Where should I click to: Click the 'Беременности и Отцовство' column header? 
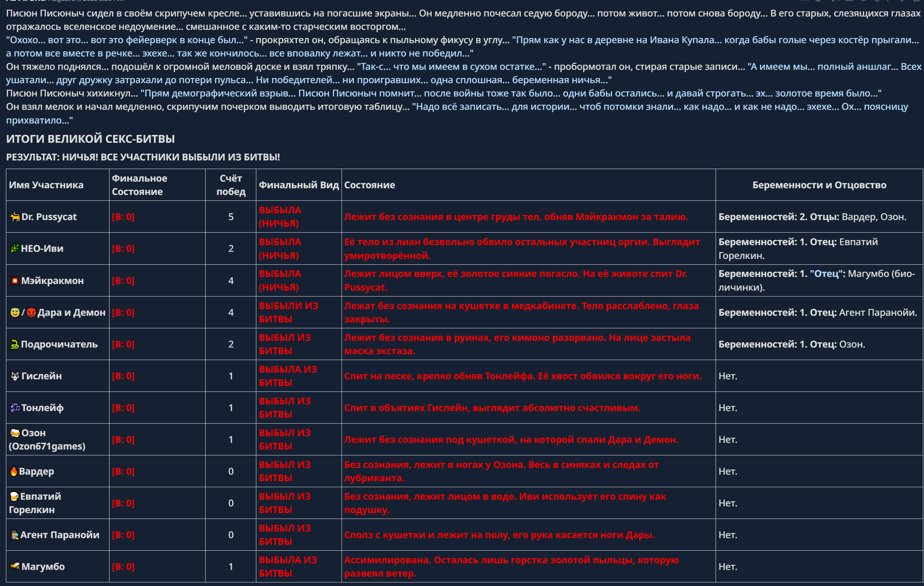(x=819, y=185)
